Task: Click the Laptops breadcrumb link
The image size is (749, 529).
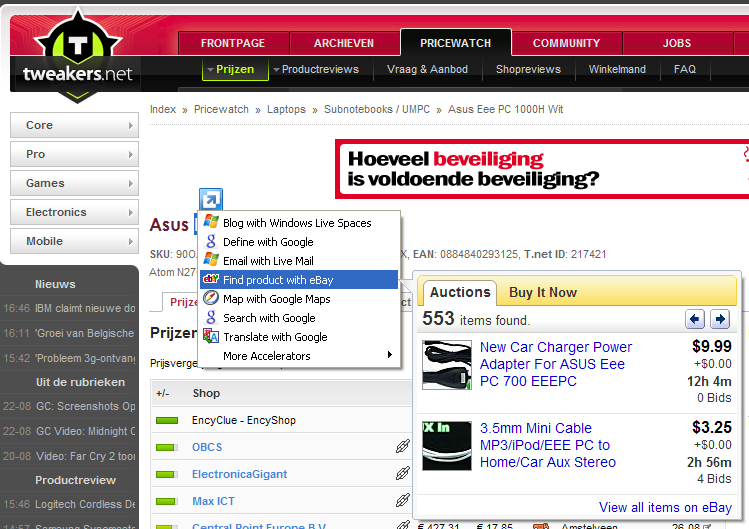Action: click(286, 109)
